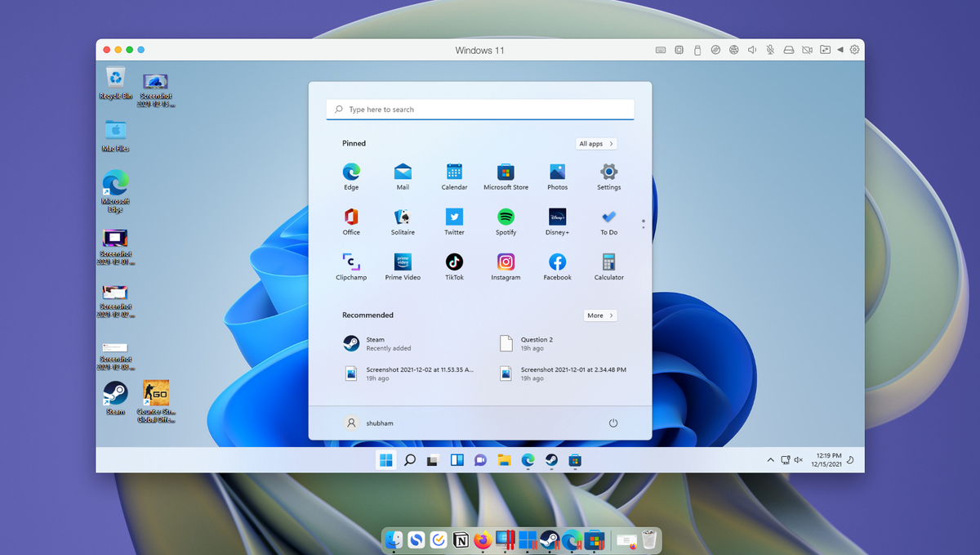
Task: Unmute the volume in the system tray
Action: click(799, 460)
